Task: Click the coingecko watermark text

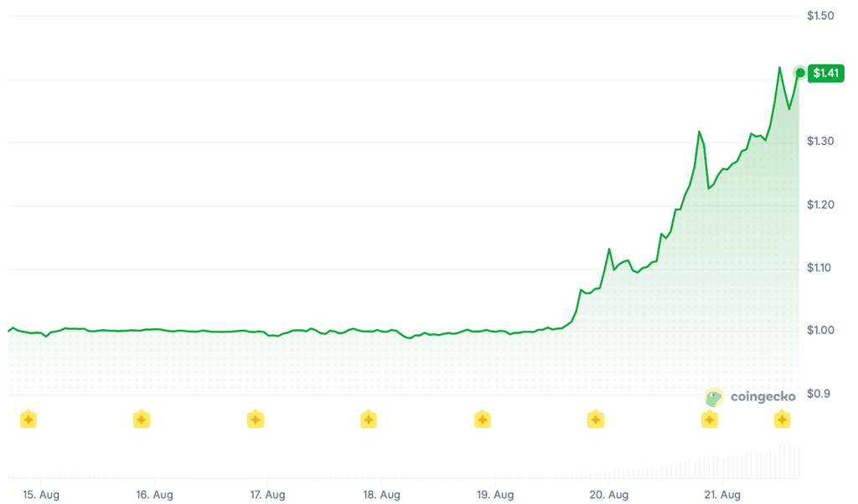Action: click(762, 397)
